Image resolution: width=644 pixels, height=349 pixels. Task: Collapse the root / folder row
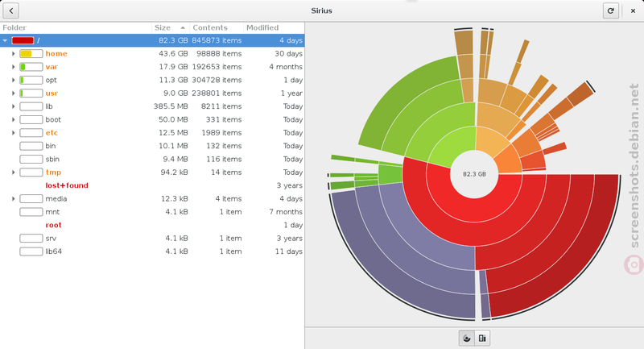point(5,40)
